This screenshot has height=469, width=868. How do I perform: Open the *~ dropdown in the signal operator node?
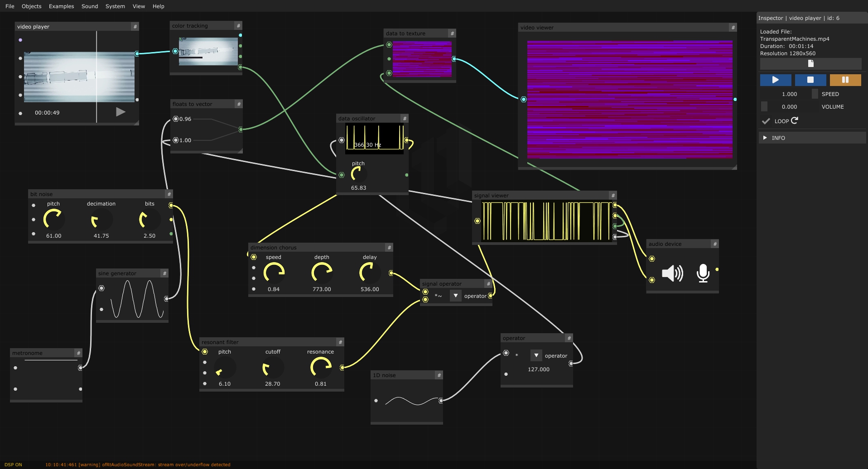click(455, 295)
